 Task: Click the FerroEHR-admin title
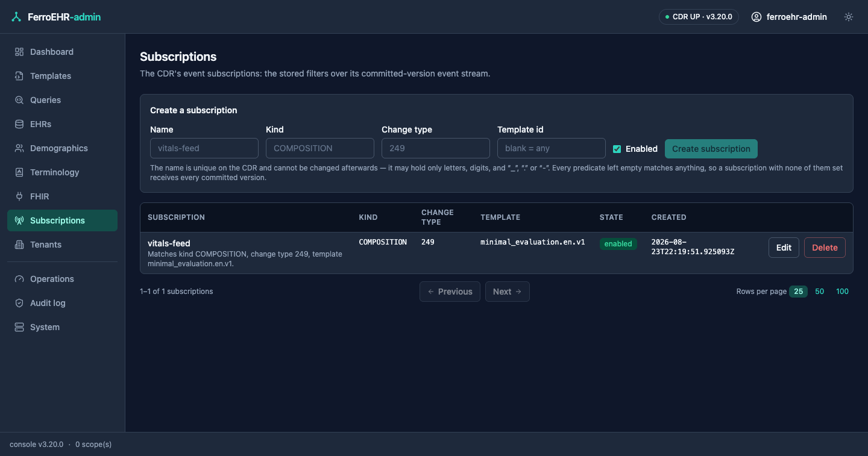click(x=64, y=17)
